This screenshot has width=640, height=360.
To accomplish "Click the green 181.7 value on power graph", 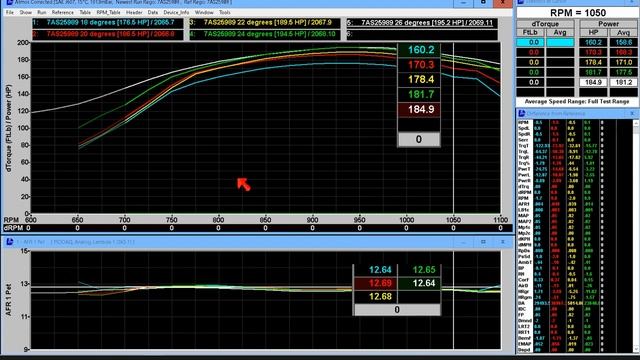I will 419,94.
